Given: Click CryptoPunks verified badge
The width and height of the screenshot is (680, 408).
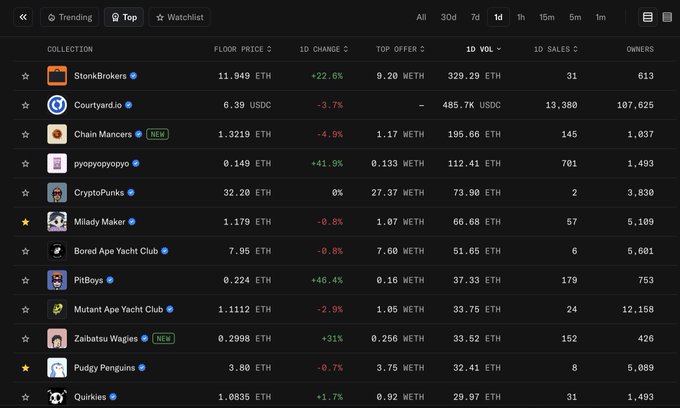Looking at the screenshot, I should coord(131,192).
